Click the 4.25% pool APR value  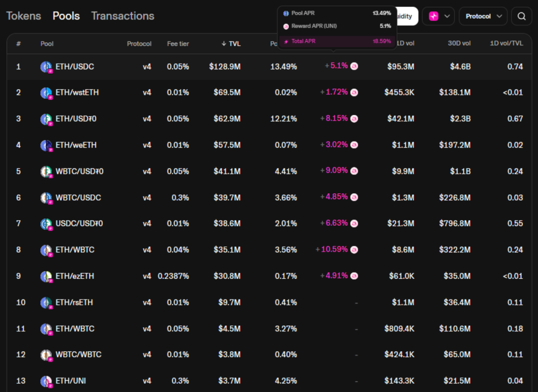[x=286, y=381]
